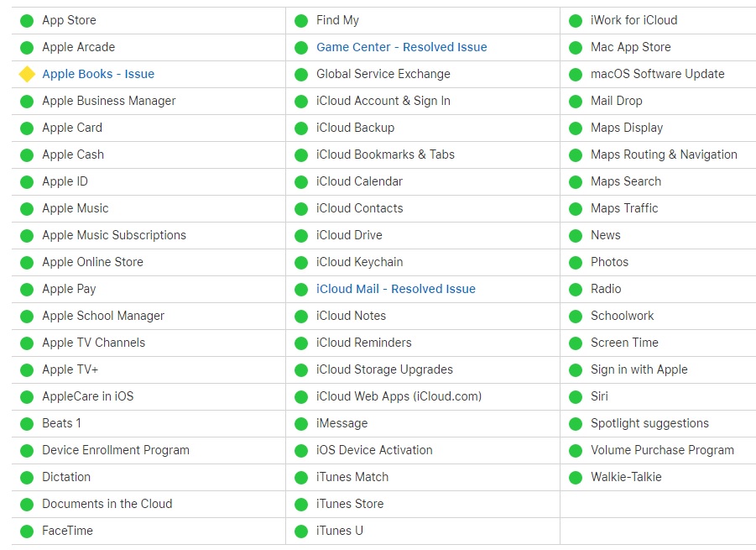Image resolution: width=756 pixels, height=550 pixels.
Task: Click the green status dot for Apple TV+
Action: pyautogui.click(x=27, y=370)
